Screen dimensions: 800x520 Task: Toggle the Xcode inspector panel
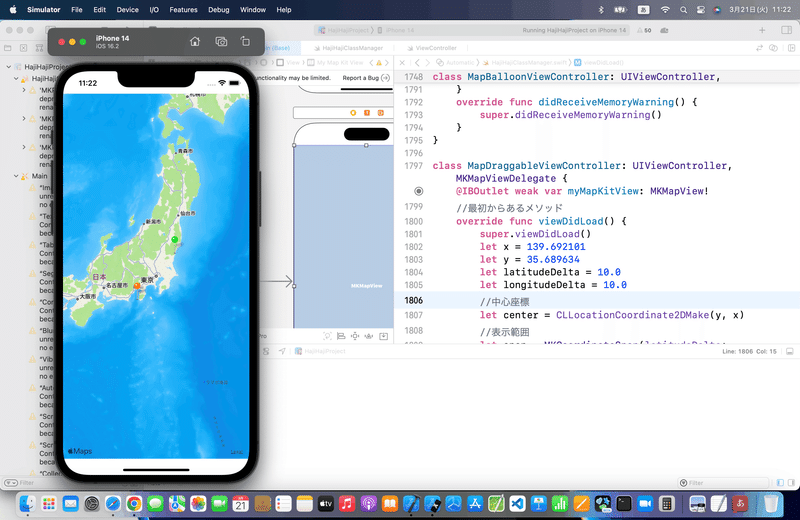coord(786,30)
